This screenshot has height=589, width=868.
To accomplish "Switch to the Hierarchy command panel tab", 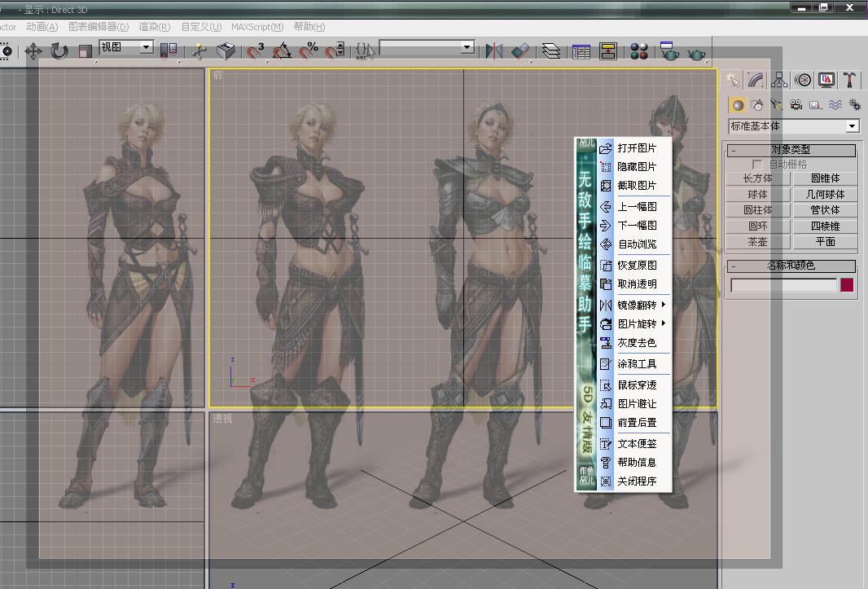I will (779, 81).
